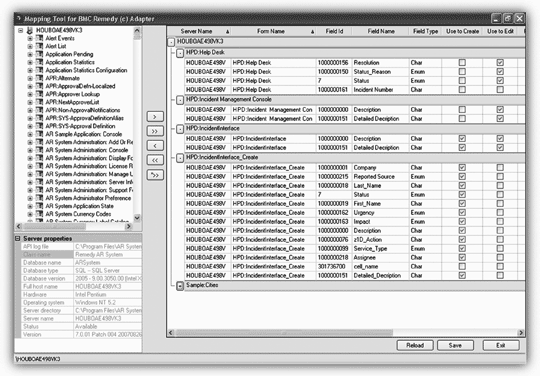Viewport: 540px width, 376px height.
Task: Collapse the HPD:IncidentInterface_Create group
Action: pyautogui.click(x=180, y=158)
